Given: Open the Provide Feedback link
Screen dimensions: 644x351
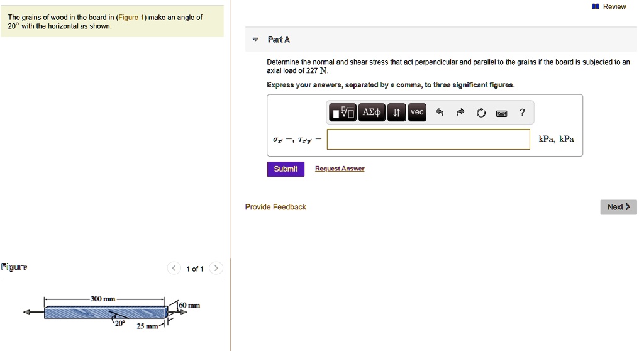Looking at the screenshot, I should (275, 207).
